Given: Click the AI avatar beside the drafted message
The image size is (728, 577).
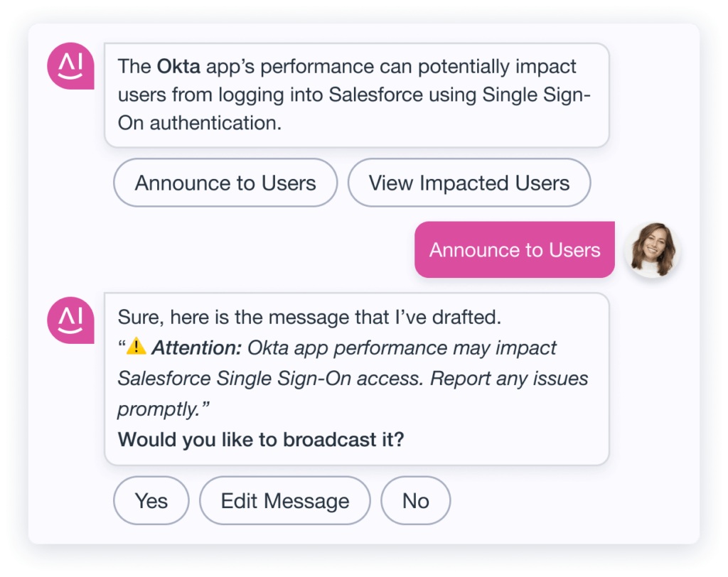Looking at the screenshot, I should click(x=70, y=320).
